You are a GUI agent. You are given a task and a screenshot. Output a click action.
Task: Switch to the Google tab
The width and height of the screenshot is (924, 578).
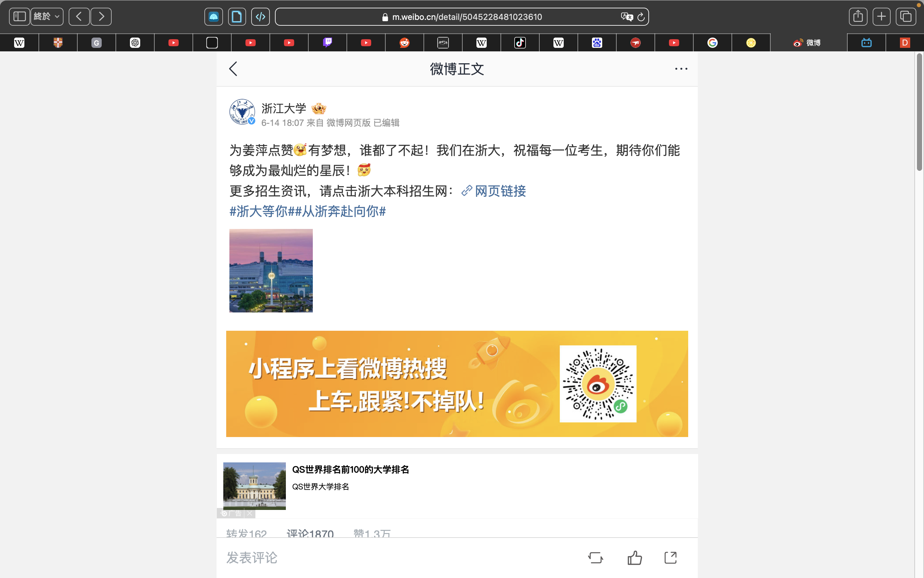(x=713, y=42)
